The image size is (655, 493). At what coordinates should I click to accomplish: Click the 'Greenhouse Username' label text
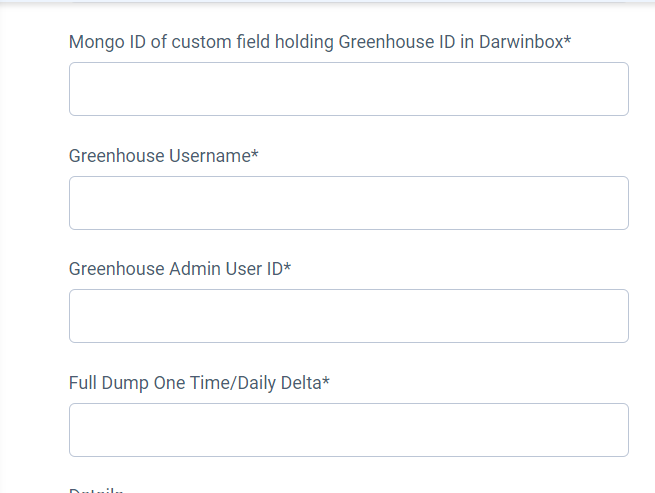(x=164, y=156)
